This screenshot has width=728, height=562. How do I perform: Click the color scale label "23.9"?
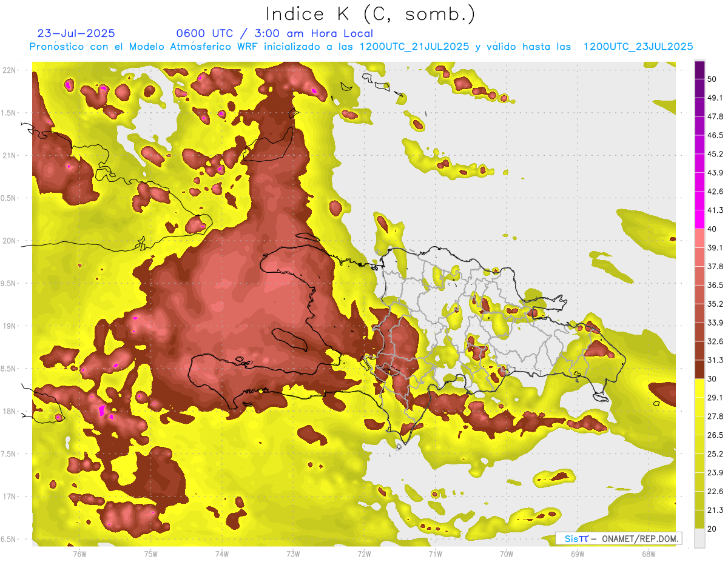pyautogui.click(x=715, y=473)
